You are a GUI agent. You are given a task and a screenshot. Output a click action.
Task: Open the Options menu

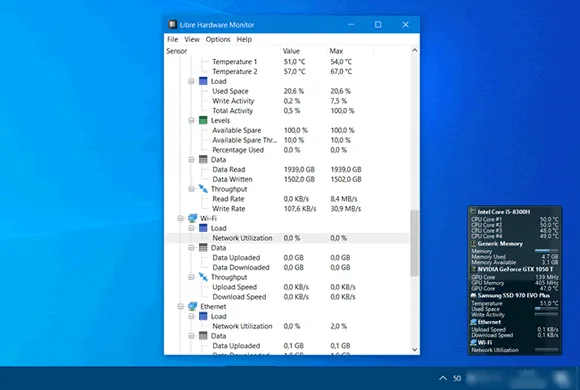tap(218, 39)
